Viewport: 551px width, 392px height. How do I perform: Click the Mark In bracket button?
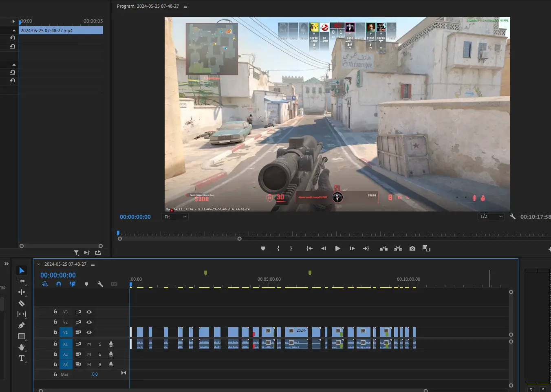pos(278,249)
